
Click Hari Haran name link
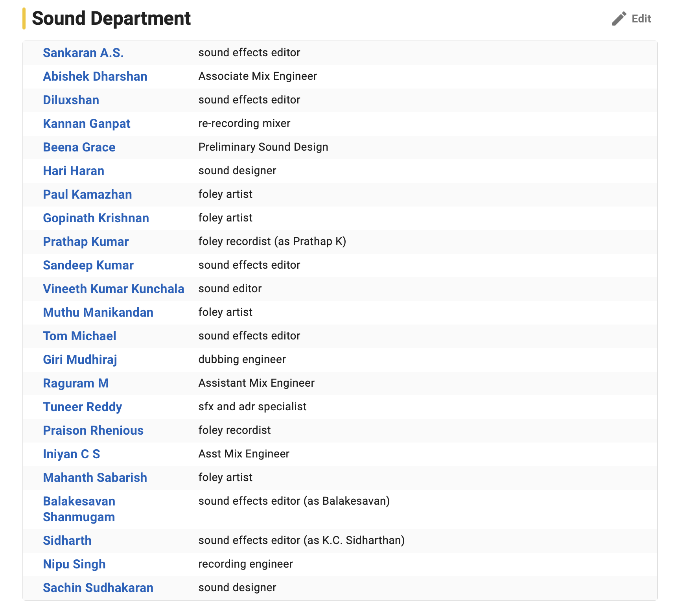[74, 171]
